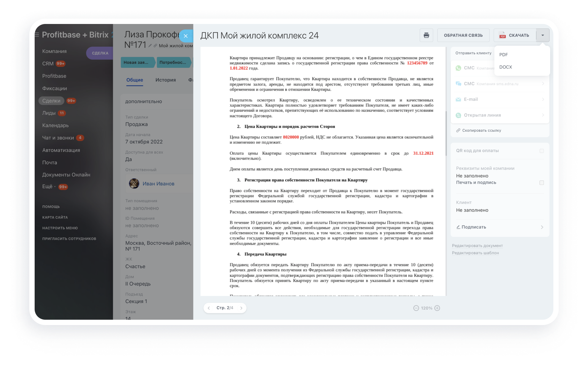Open the download format dropdown arrow
588x365 pixels.
pyautogui.click(x=542, y=35)
